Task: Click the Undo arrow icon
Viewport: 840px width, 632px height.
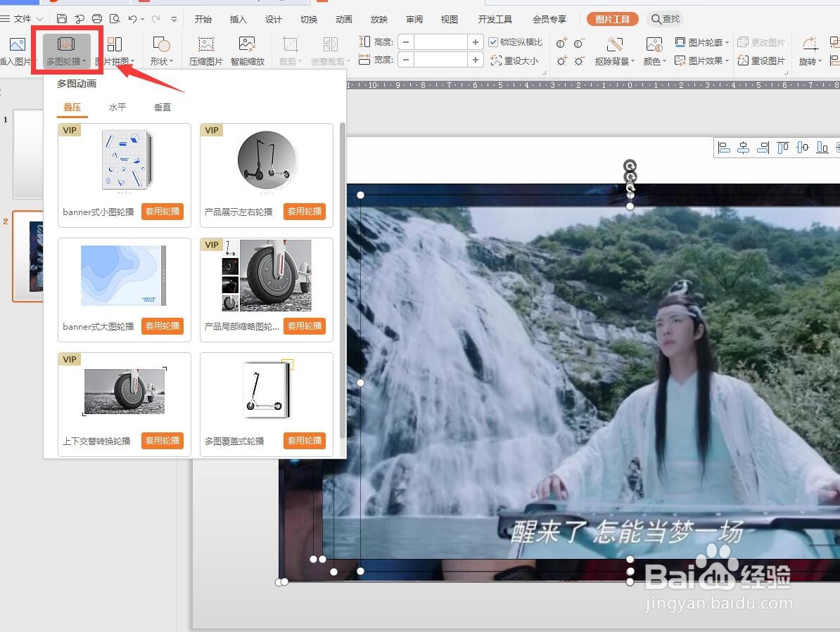Action: point(133,19)
